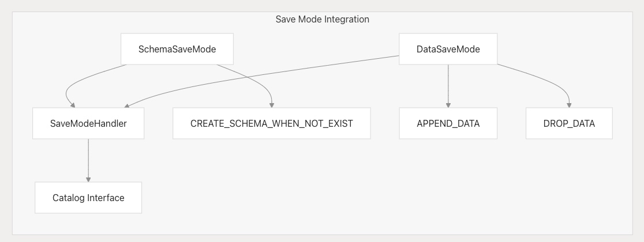This screenshot has width=644, height=242.
Task: Select the CREATE_SCHEMA_WHEN_NOT_EXIST node
Action: tap(271, 123)
